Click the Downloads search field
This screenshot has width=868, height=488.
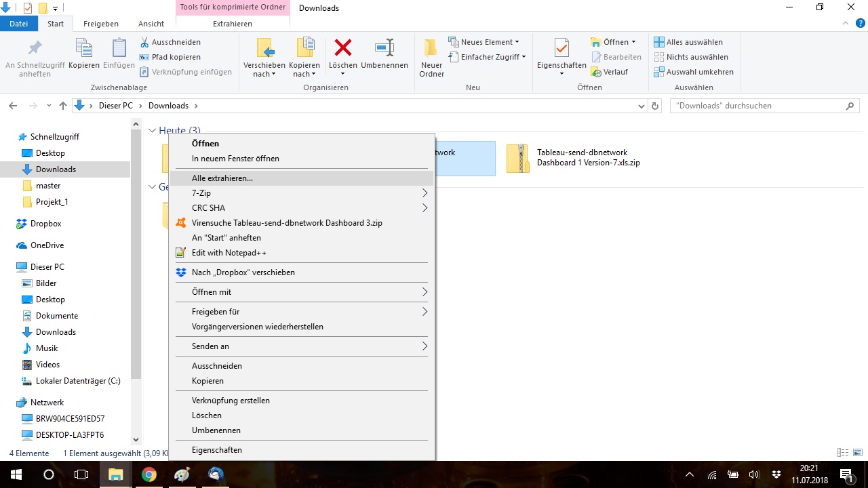click(x=756, y=106)
